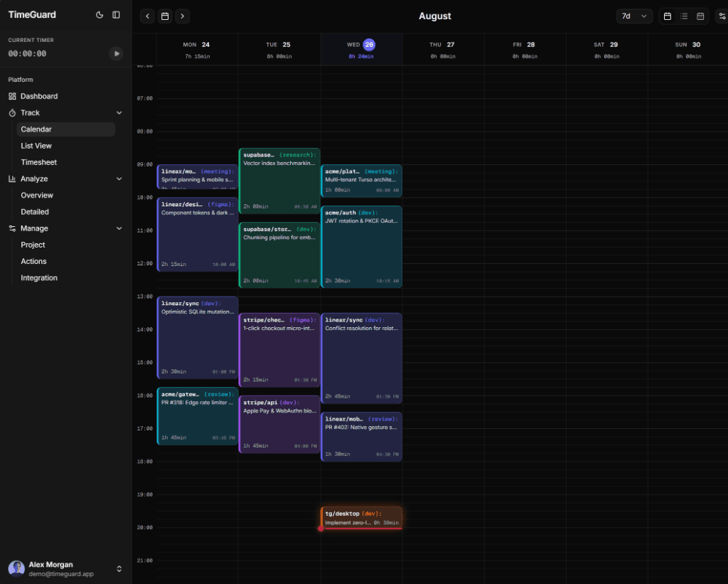Switch to list view icon
Screen dimensions: 728x584
pyautogui.click(x=684, y=16)
